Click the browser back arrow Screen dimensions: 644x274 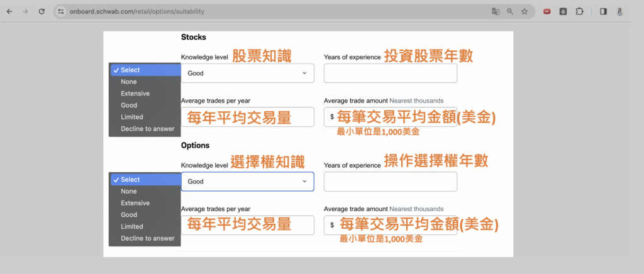9,11
